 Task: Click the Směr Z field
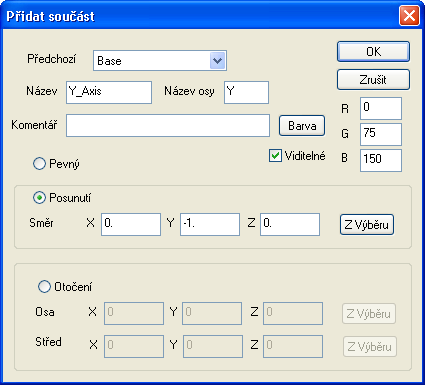tap(290, 224)
